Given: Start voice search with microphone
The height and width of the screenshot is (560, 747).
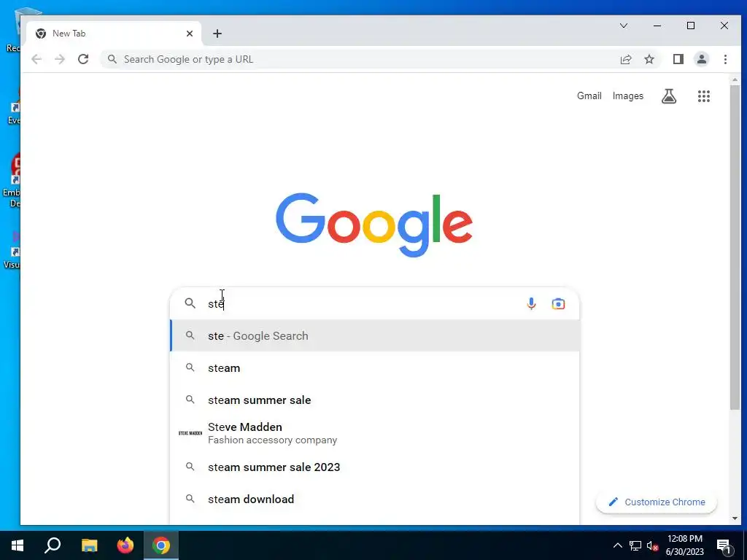Looking at the screenshot, I should (x=531, y=304).
